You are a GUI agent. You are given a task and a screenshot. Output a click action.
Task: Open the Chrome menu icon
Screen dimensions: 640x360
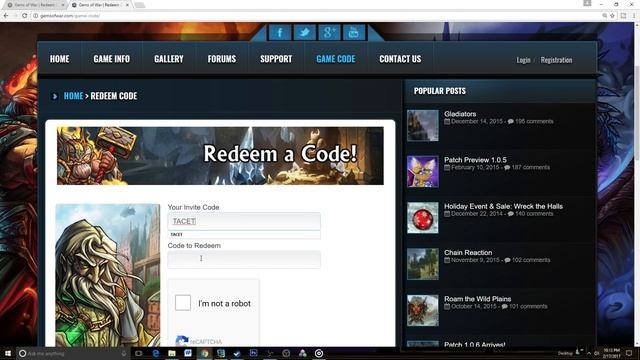point(635,16)
